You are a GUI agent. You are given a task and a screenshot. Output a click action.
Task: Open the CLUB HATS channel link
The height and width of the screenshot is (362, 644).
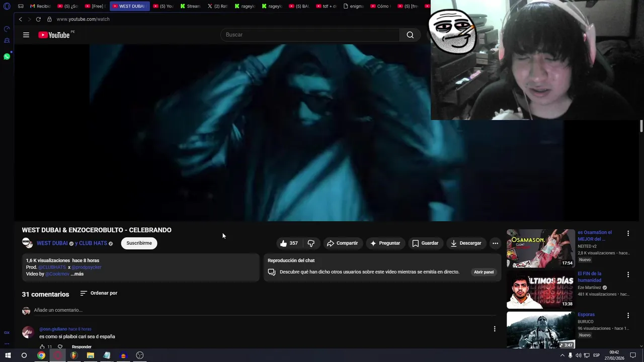click(93, 243)
